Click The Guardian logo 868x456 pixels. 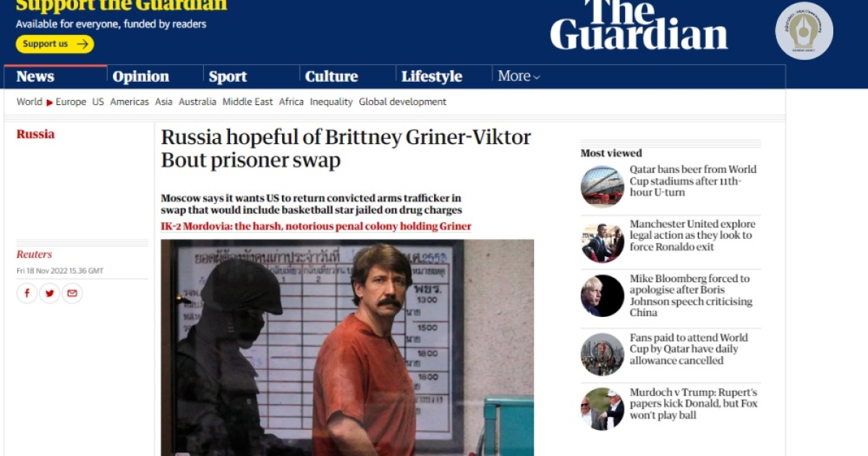pyautogui.click(x=639, y=25)
